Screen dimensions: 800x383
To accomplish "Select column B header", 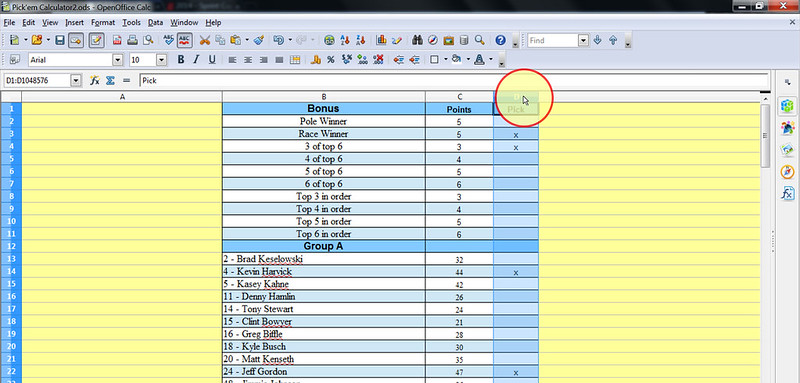I will [x=323, y=96].
